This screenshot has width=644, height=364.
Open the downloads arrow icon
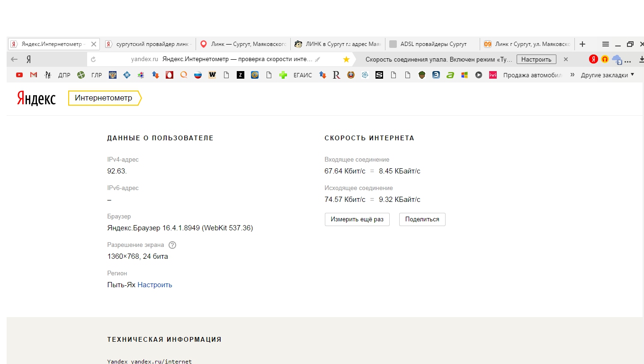tap(642, 59)
